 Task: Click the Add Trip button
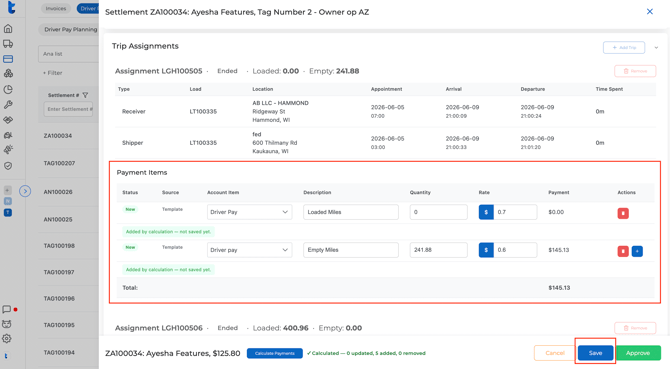pos(624,47)
